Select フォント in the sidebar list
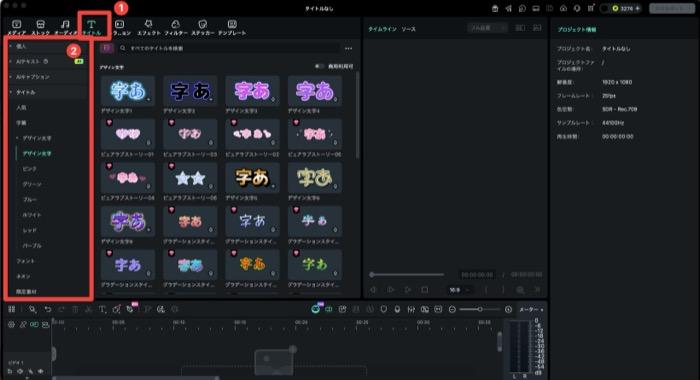 click(x=25, y=261)
